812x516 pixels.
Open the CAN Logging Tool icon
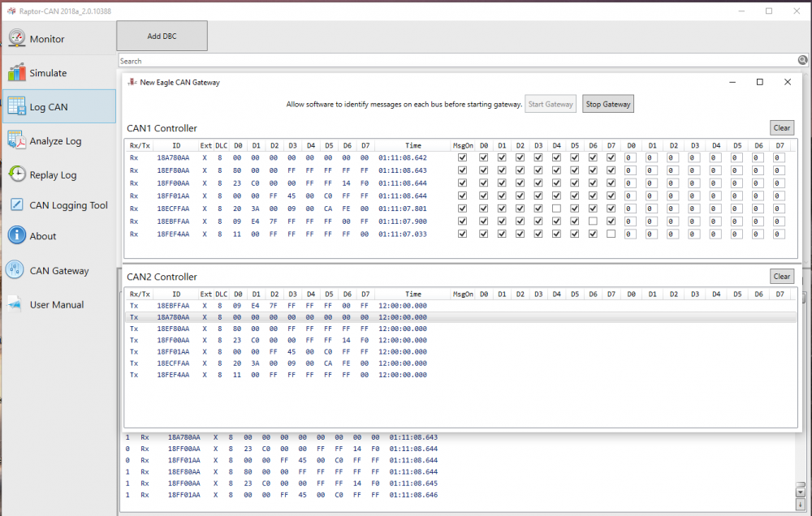tap(16, 205)
